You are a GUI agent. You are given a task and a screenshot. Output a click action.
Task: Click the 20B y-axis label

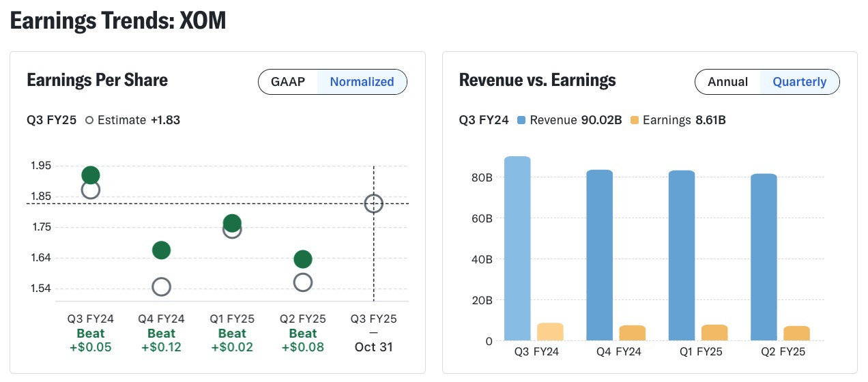click(482, 300)
